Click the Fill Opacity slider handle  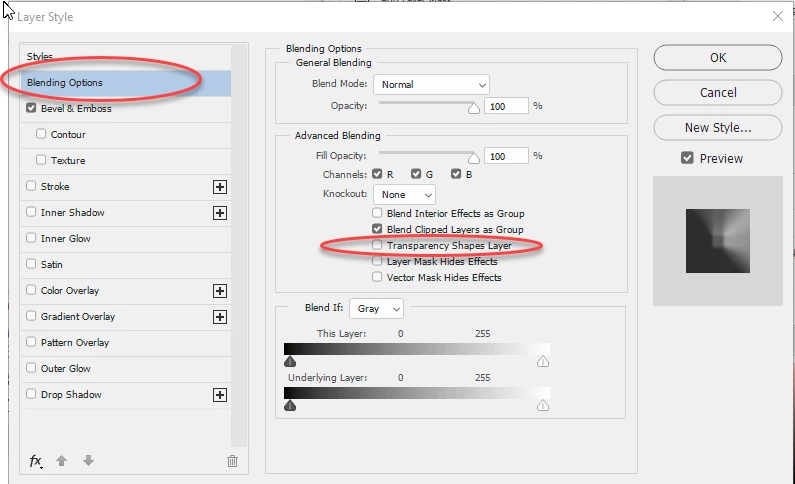(x=474, y=158)
